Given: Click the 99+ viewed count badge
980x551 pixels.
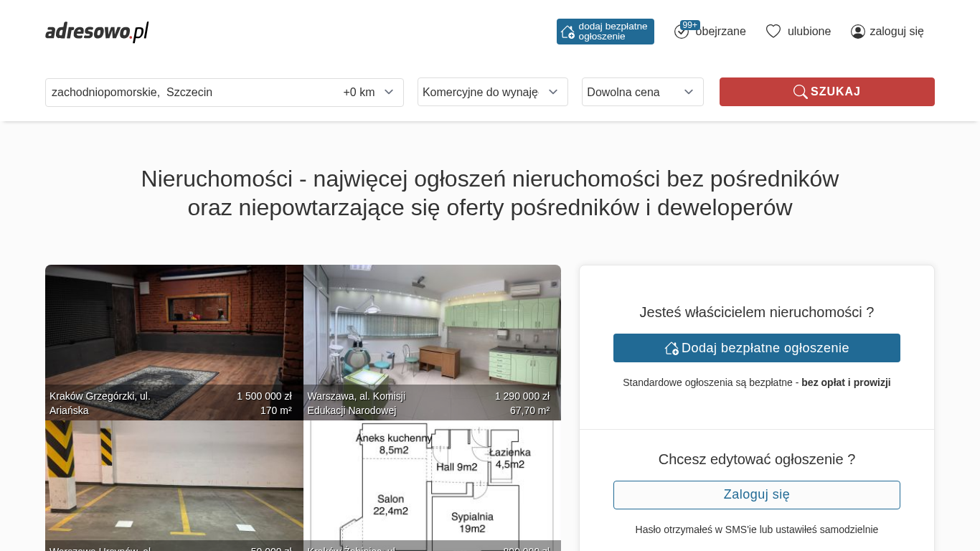Looking at the screenshot, I should (x=689, y=25).
